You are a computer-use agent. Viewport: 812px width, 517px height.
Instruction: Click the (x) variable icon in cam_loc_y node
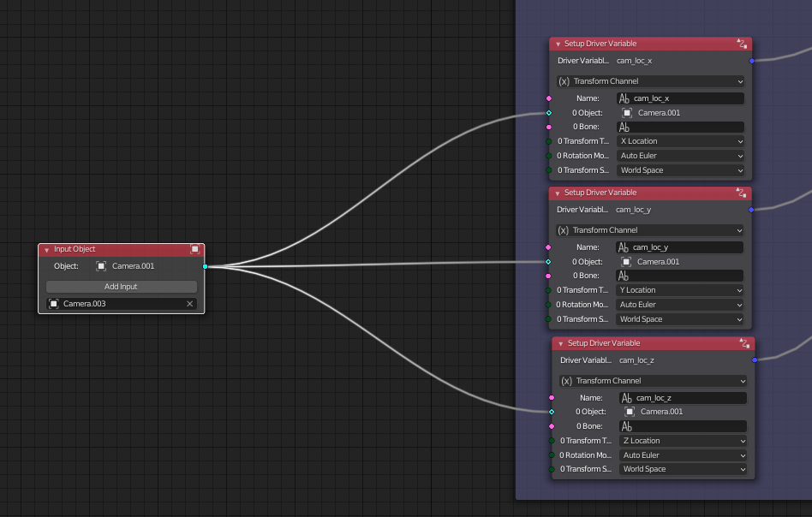[x=564, y=230]
